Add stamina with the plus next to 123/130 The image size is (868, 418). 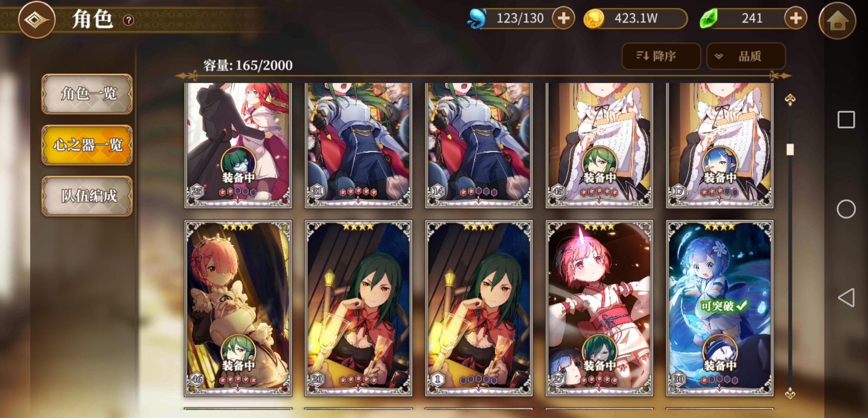563,18
